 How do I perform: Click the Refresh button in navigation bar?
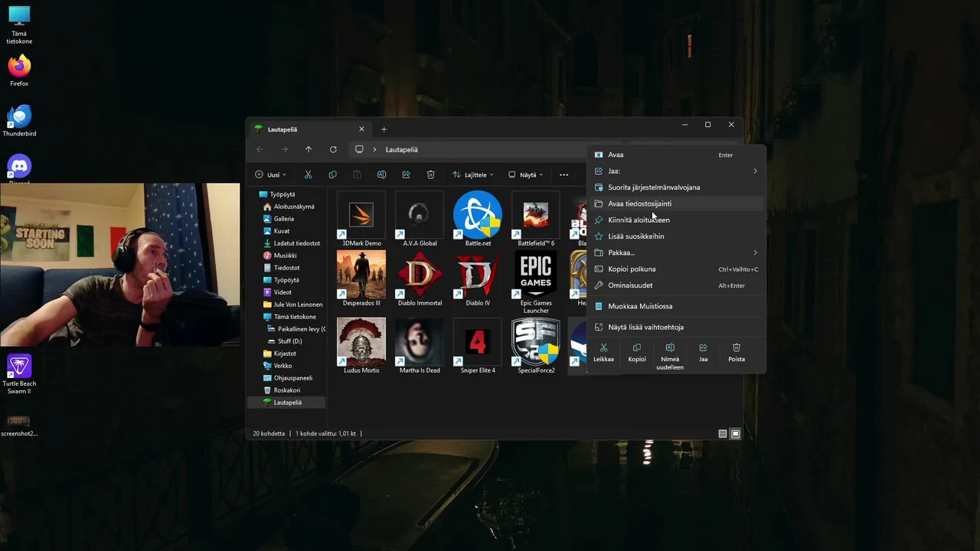333,149
